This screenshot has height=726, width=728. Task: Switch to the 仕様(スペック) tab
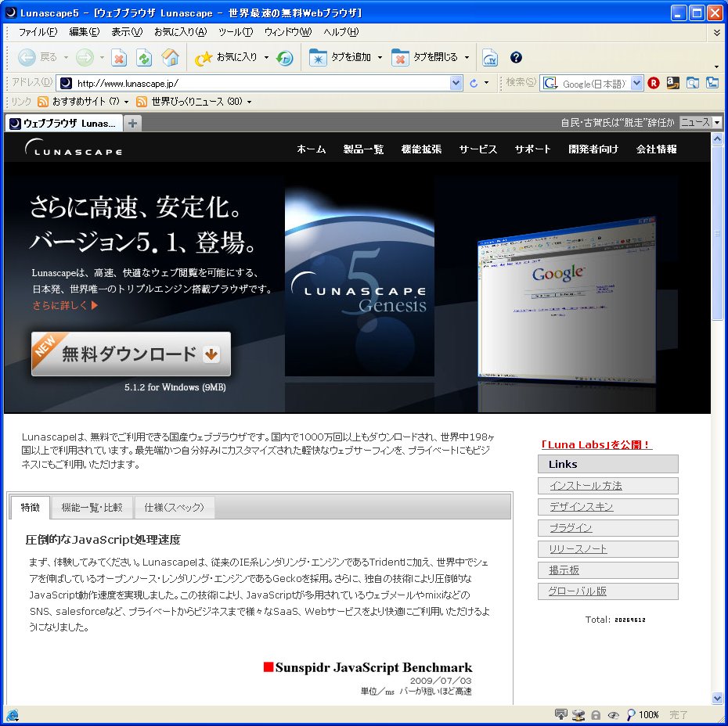pyautogui.click(x=174, y=508)
